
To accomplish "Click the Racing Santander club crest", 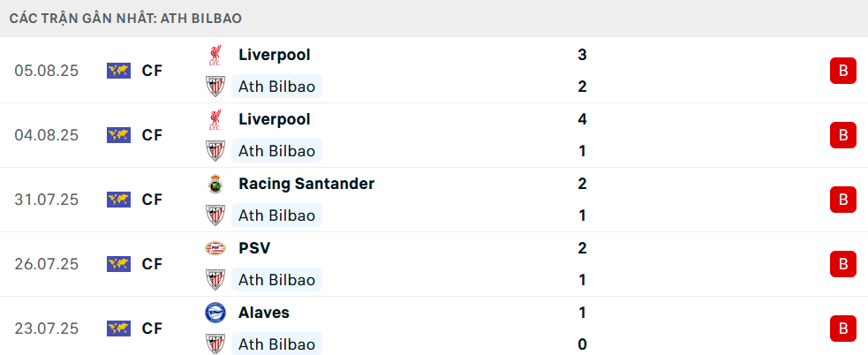I will point(215,184).
